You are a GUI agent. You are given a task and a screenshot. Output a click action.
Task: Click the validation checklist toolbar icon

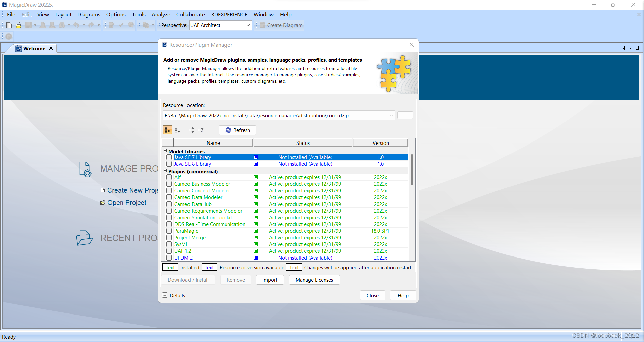coord(112,25)
